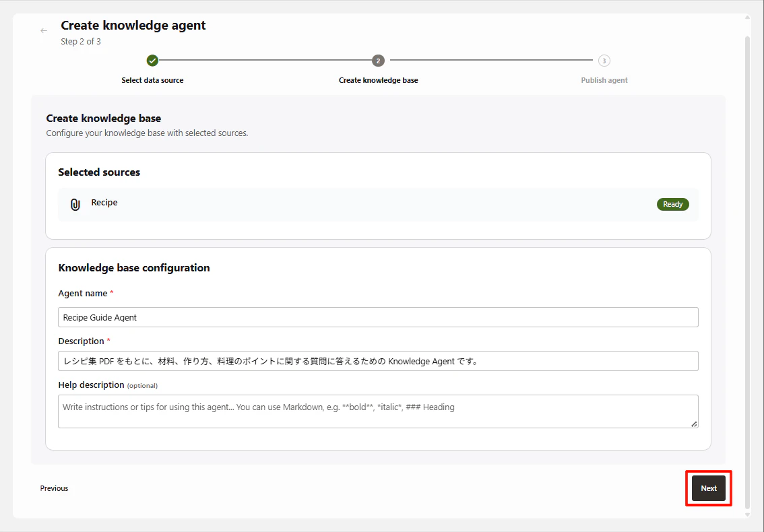Screen dimensions: 764x532
Task: Select the Knowledge base configuration heading
Action: click(134, 267)
